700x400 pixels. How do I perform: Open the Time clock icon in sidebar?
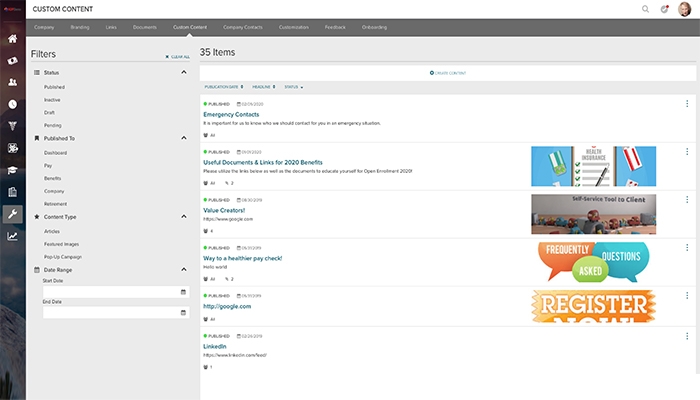12,104
